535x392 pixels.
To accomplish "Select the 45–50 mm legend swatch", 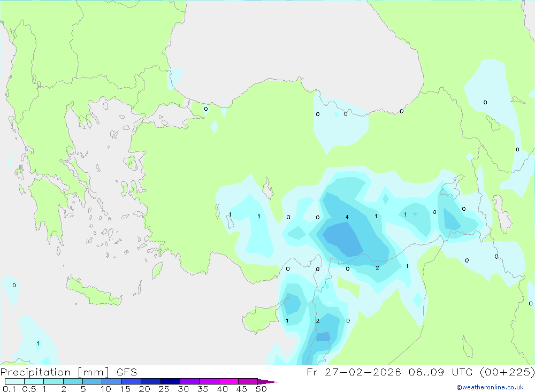I will [248, 381].
